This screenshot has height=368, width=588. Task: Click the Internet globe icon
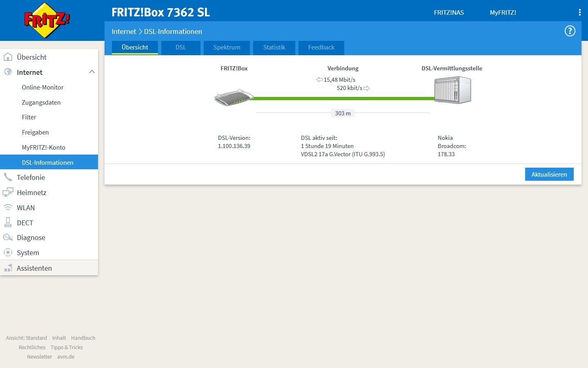[8, 72]
